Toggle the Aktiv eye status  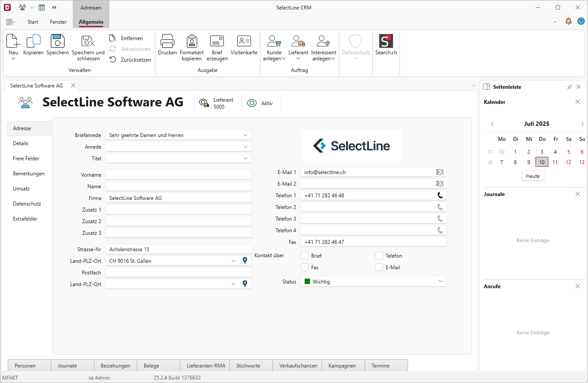(x=252, y=103)
